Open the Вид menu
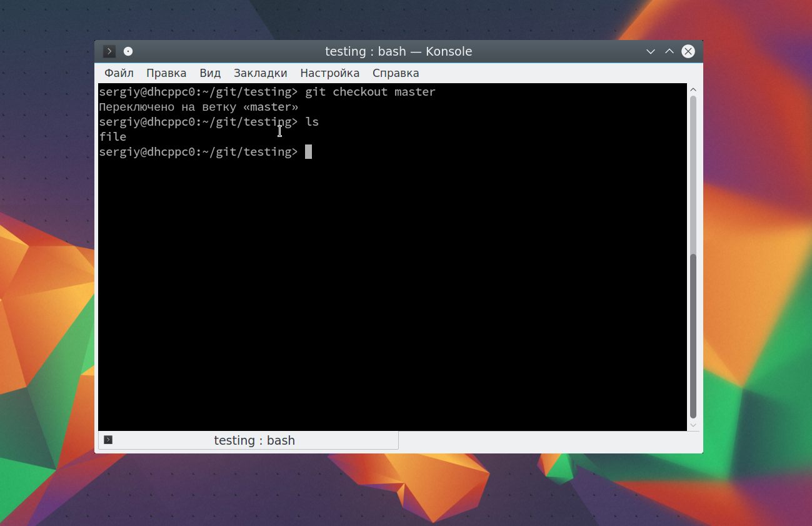 pyautogui.click(x=210, y=73)
